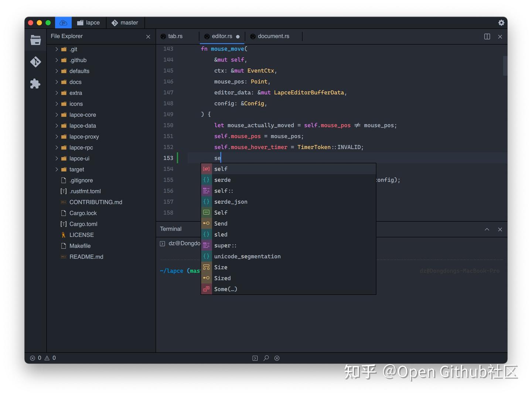Click the warning count indicator in the status bar
The image size is (532, 396).
coord(50,358)
